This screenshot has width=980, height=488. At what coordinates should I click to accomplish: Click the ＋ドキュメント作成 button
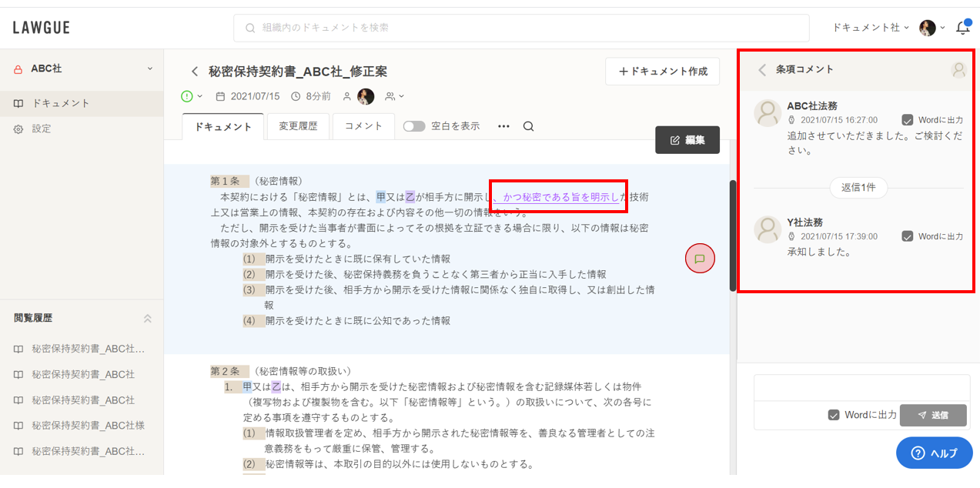[x=662, y=71]
